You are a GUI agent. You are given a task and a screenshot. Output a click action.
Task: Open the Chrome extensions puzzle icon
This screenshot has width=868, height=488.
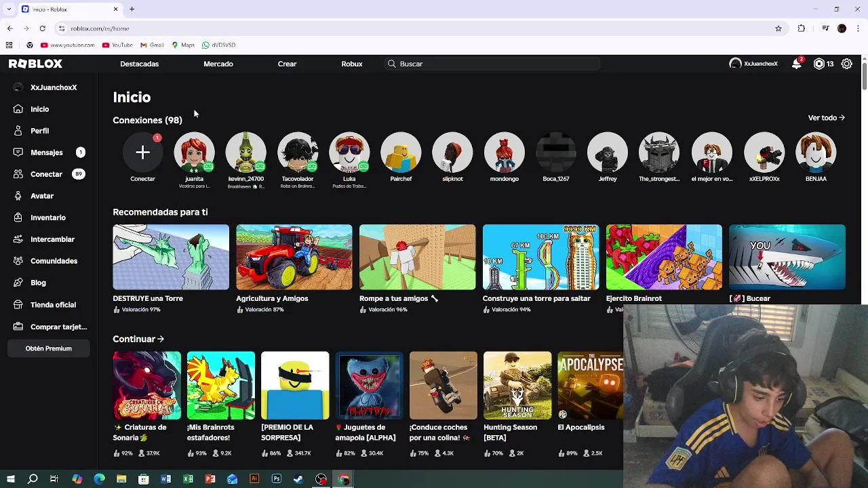(802, 28)
